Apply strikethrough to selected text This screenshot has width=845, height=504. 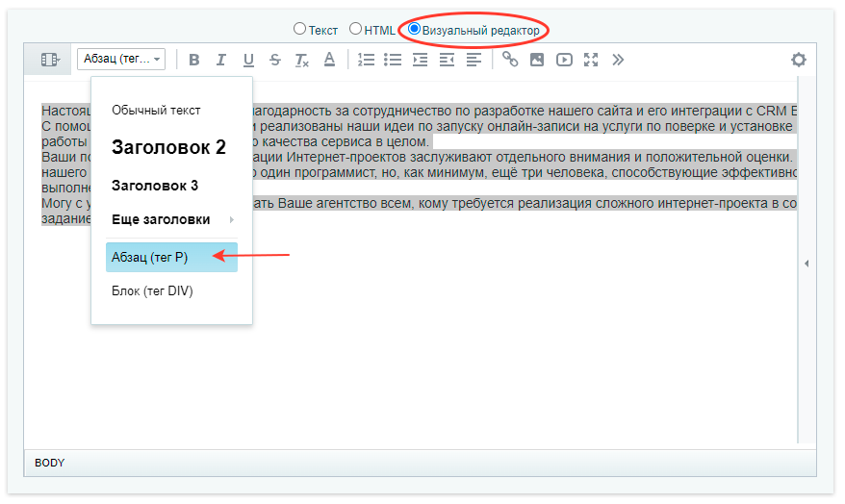tap(275, 60)
